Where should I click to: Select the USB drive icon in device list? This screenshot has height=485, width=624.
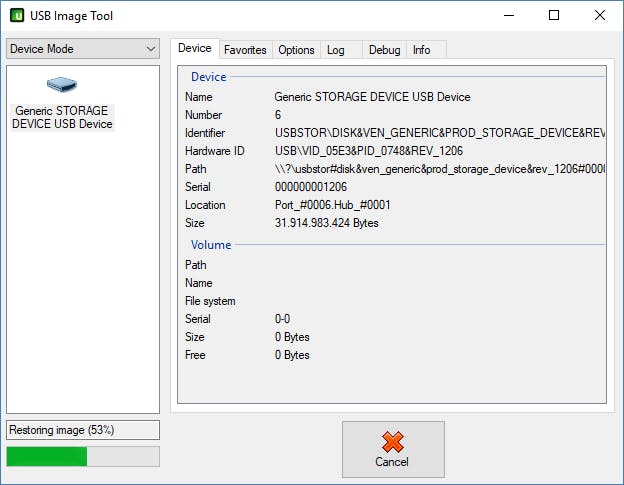(x=62, y=84)
